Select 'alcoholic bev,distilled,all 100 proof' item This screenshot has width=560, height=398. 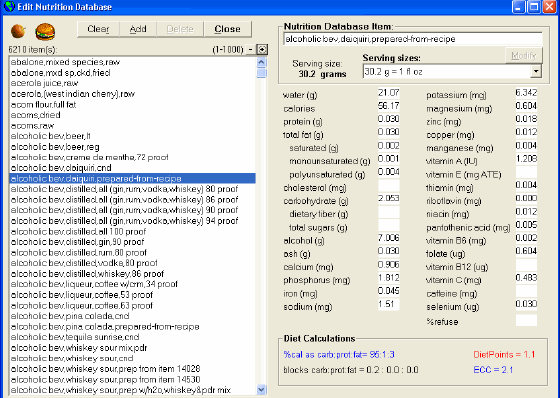click(x=132, y=232)
